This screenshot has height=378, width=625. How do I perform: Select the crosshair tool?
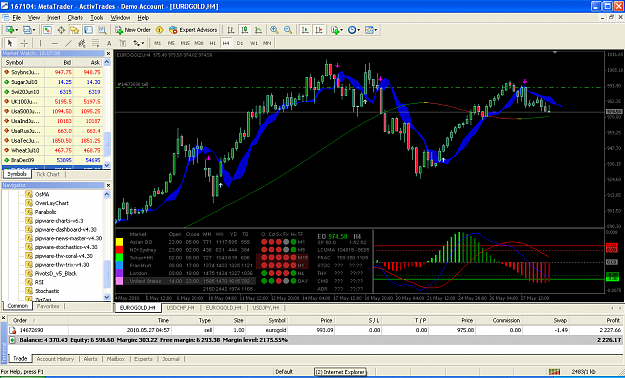(x=24, y=43)
